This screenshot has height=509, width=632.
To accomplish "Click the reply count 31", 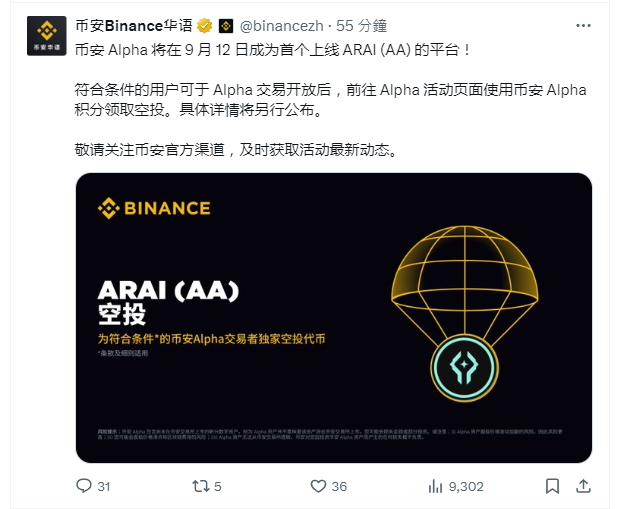I will [x=104, y=486].
